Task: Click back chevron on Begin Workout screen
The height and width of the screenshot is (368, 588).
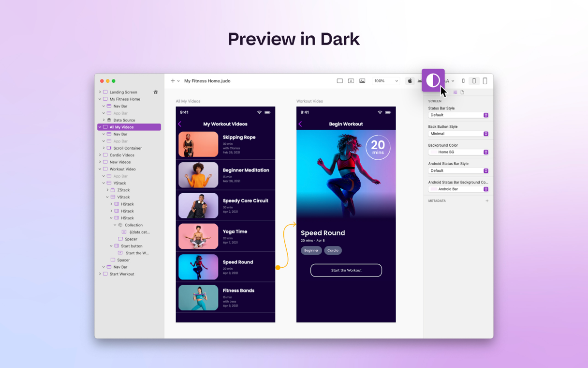Action: click(x=300, y=124)
